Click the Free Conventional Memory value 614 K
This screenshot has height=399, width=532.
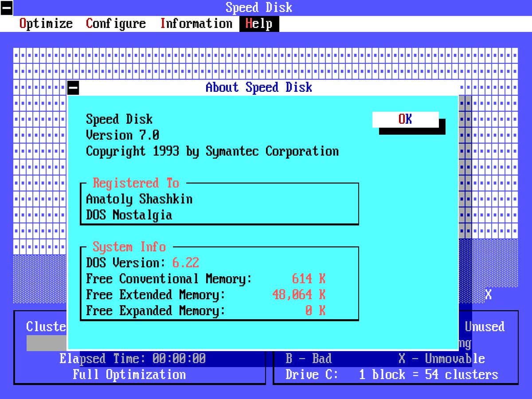coord(309,278)
